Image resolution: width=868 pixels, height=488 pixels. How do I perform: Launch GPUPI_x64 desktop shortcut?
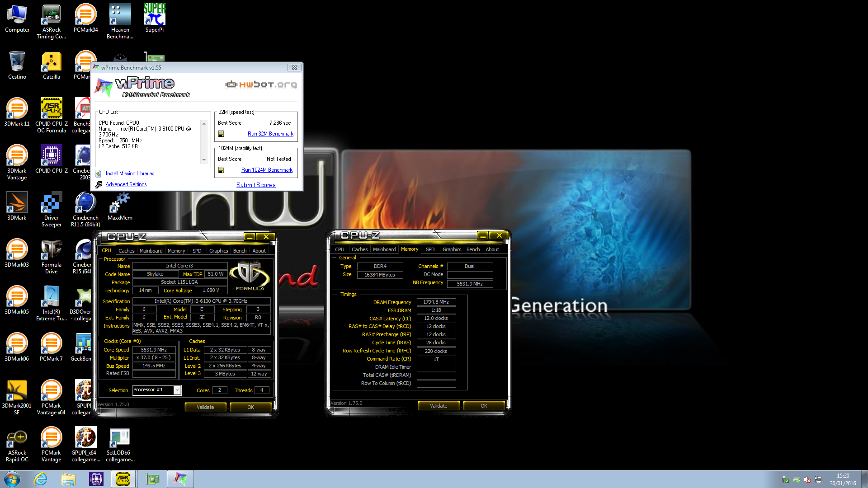[85, 445]
